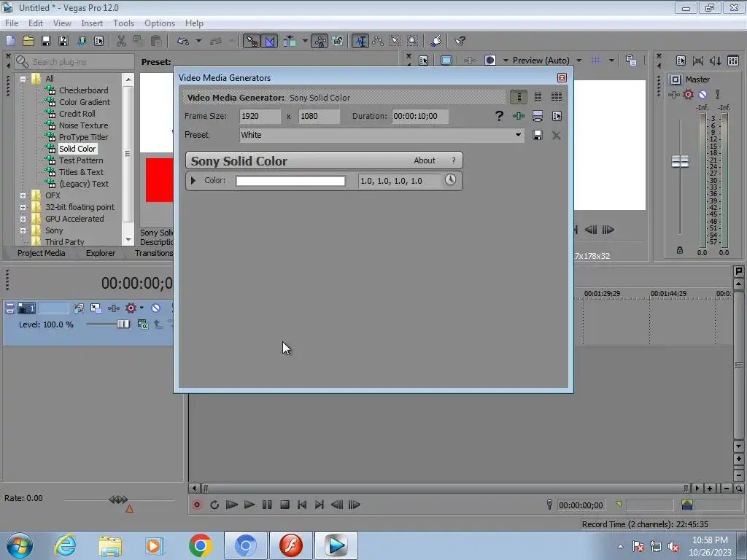747x560 pixels.
Task: Click the Play button in transport
Action: pos(249,505)
